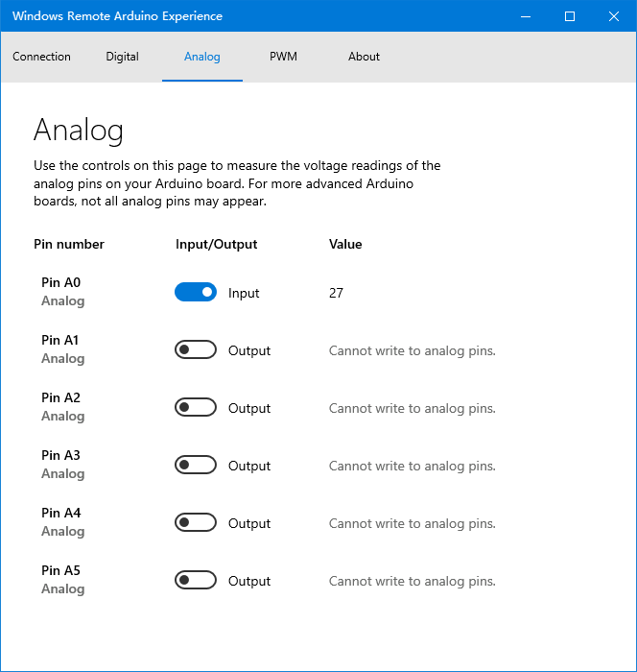Open the About tab

coord(364,57)
